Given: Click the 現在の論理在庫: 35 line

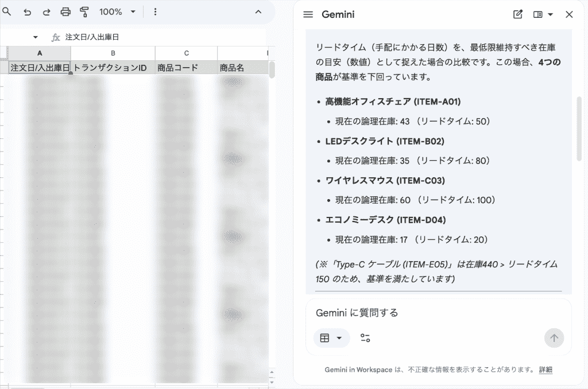Looking at the screenshot, I should [412, 161].
